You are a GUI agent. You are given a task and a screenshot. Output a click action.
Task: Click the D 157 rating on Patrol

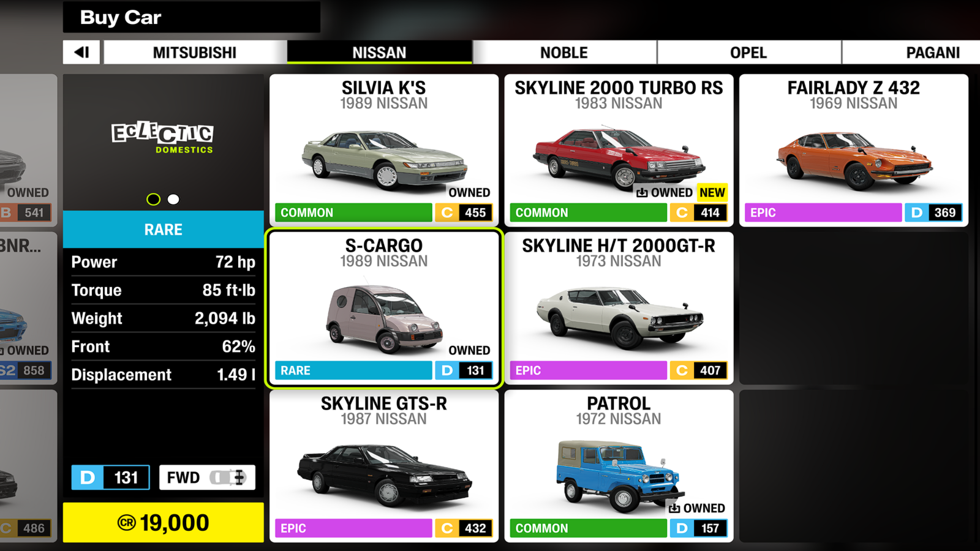(698, 528)
